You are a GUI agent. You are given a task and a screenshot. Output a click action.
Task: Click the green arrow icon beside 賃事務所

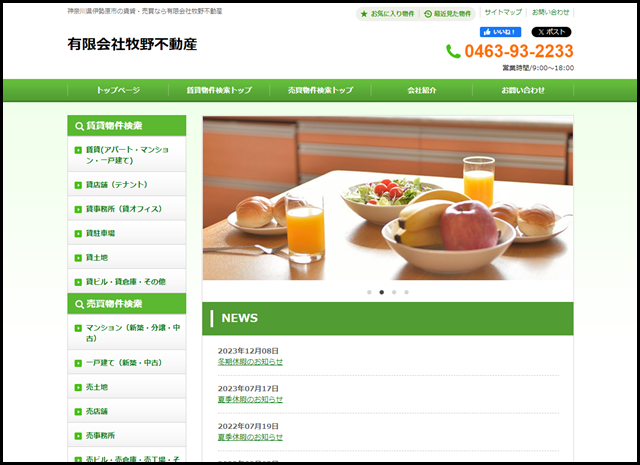(78, 209)
